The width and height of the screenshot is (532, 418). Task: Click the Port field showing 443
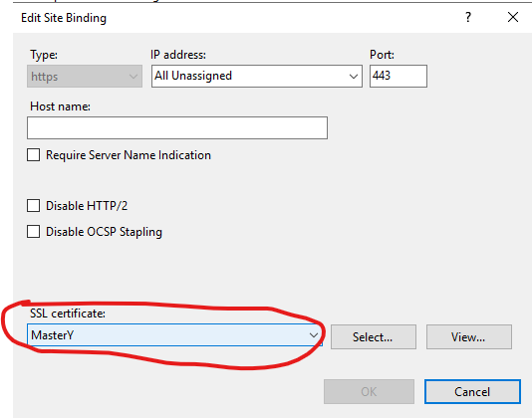(x=399, y=76)
